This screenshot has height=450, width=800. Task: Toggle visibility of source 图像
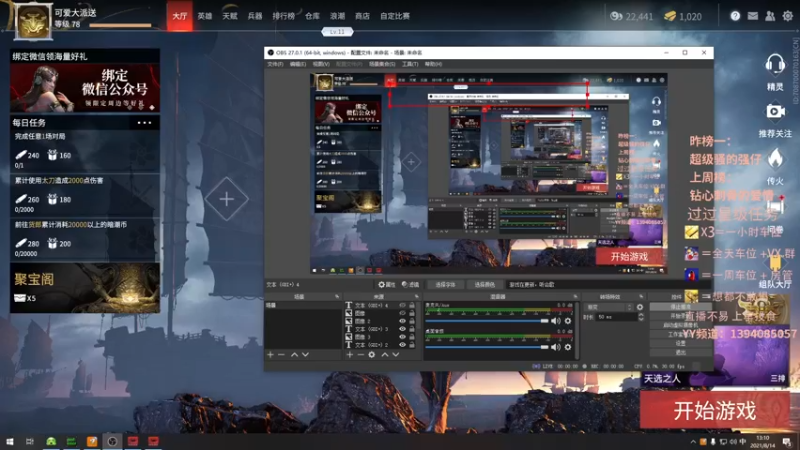click(x=403, y=313)
